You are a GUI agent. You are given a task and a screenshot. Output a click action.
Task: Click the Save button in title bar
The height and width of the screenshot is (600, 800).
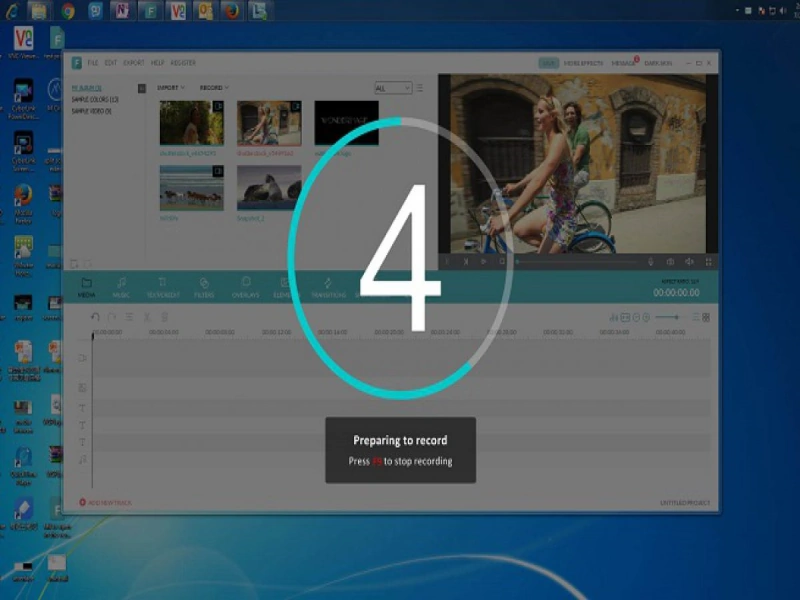(548, 63)
